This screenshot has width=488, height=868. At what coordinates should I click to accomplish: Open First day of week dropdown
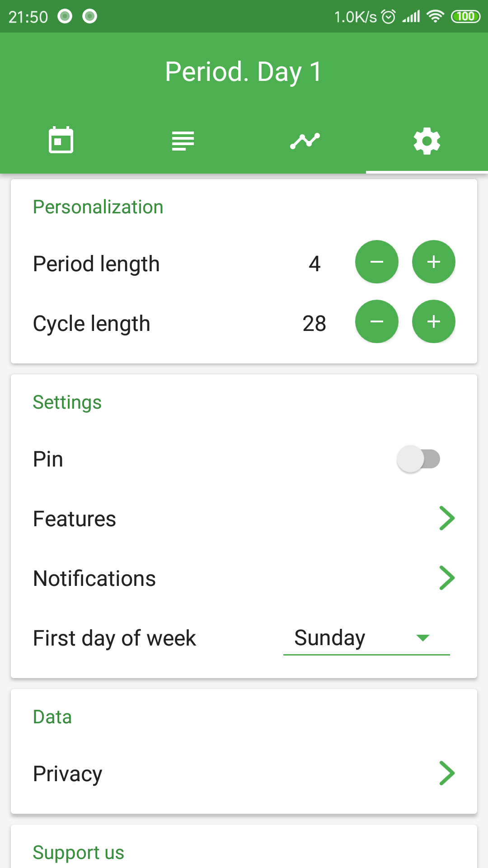point(366,638)
